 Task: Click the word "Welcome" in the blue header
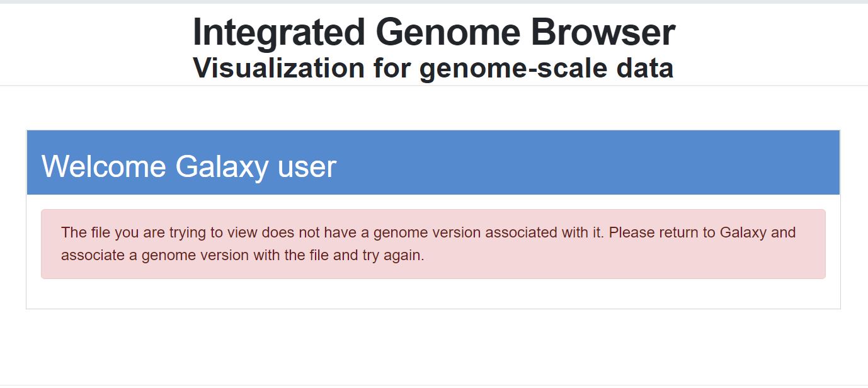pos(104,166)
